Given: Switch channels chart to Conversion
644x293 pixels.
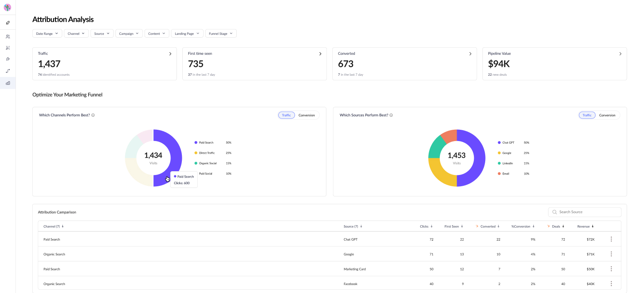Looking at the screenshot, I should [x=306, y=115].
